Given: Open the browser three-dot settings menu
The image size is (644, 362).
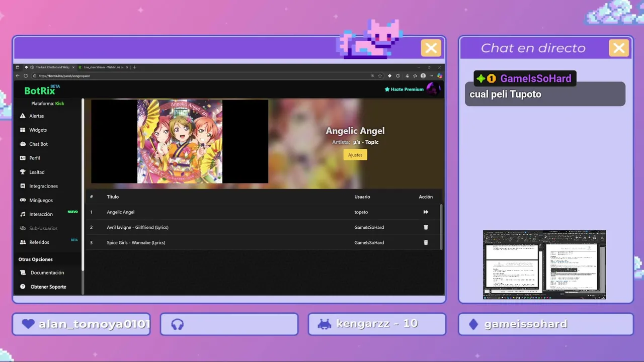Looking at the screenshot, I should pyautogui.click(x=431, y=76).
